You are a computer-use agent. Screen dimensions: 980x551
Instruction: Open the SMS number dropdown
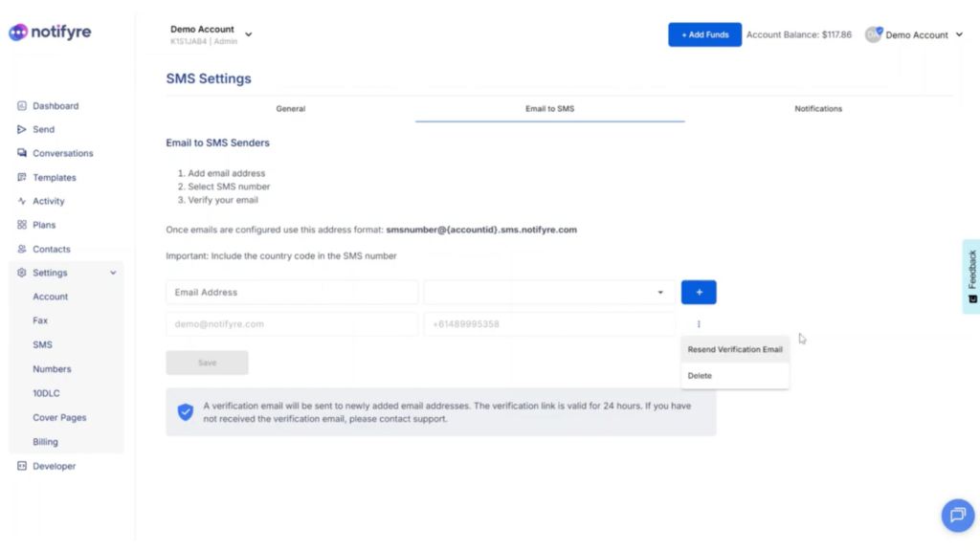pyautogui.click(x=549, y=293)
